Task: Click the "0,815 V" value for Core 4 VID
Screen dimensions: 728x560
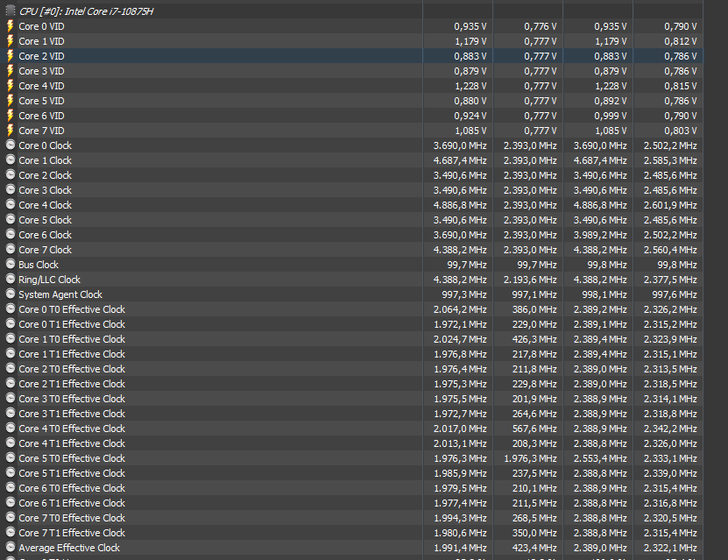Action: pos(680,86)
